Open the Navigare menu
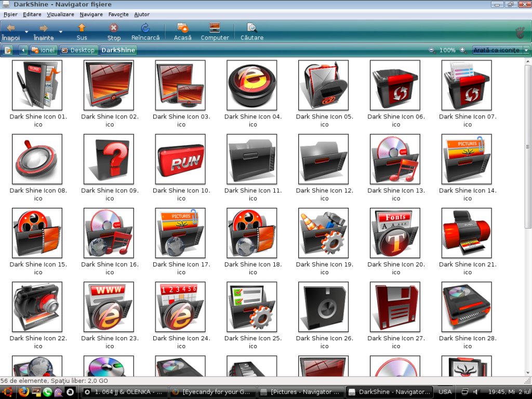Viewport: 532px width, 399px height. (x=91, y=15)
